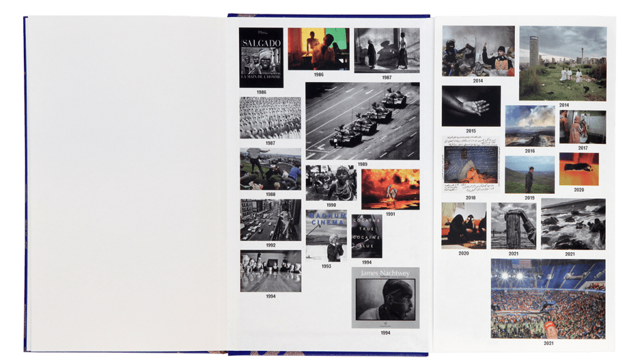Image resolution: width=640 pixels, height=364 pixels.
Task: Open the Cocaine True Cocaine Blue cover
Action: click(367, 236)
